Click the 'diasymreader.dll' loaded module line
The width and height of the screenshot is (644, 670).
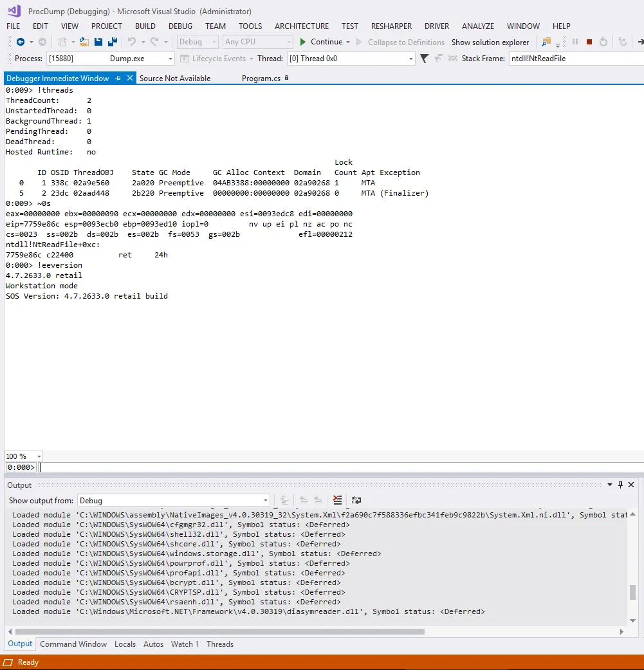click(x=248, y=611)
